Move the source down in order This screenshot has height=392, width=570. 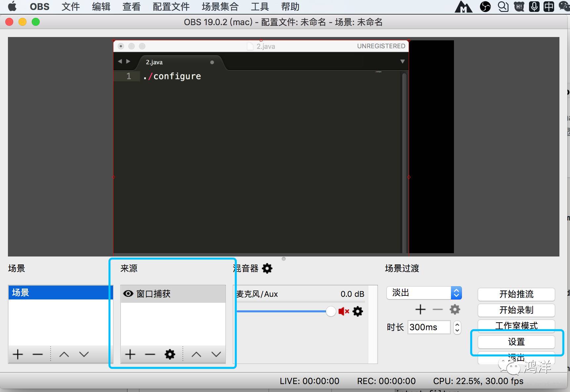[x=216, y=354]
